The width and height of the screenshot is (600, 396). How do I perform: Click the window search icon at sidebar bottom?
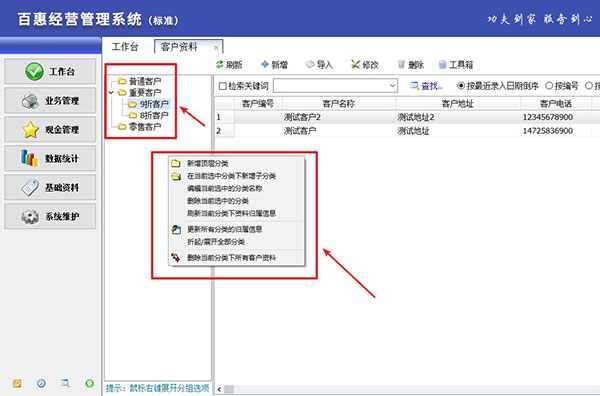coord(65,383)
